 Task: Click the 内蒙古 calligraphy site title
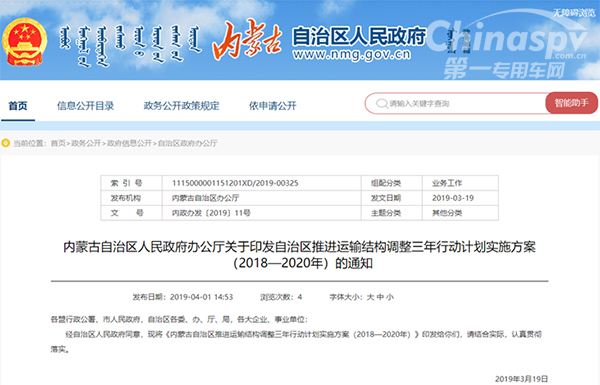click(248, 41)
